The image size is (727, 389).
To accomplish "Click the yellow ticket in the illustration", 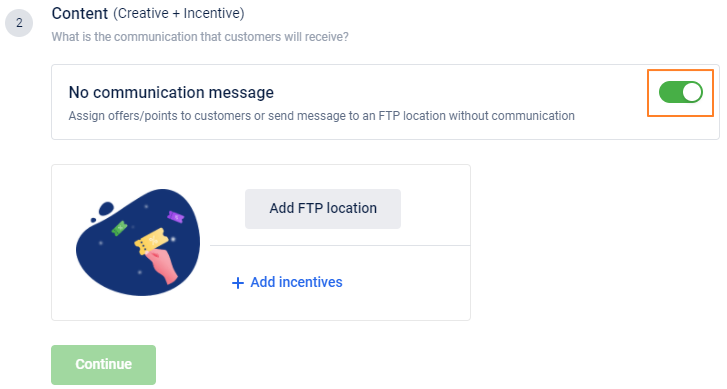I will pyautogui.click(x=151, y=241).
